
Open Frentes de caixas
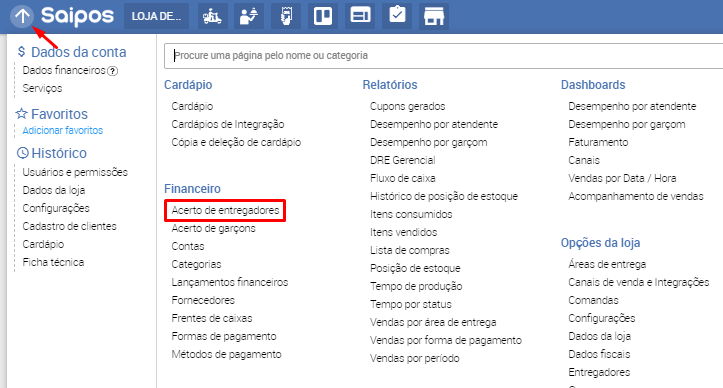click(212, 318)
